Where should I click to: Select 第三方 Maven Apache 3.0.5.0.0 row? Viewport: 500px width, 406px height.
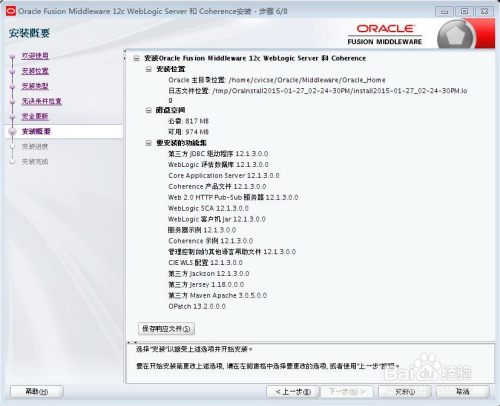[x=217, y=295]
